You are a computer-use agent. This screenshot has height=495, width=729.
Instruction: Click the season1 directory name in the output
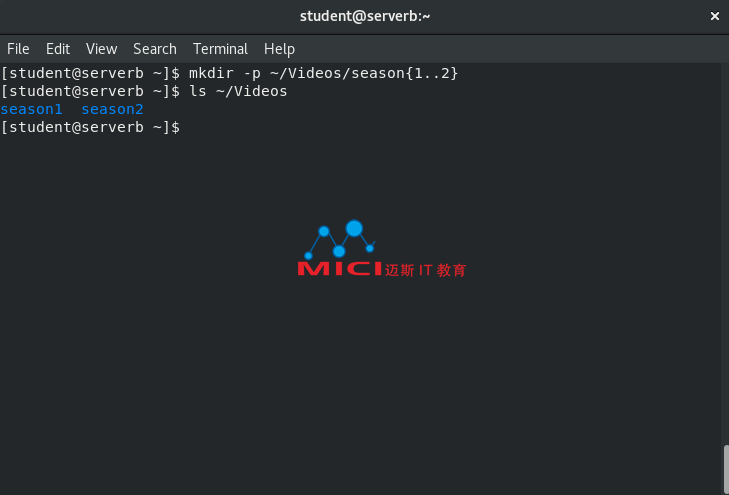pos(31,109)
